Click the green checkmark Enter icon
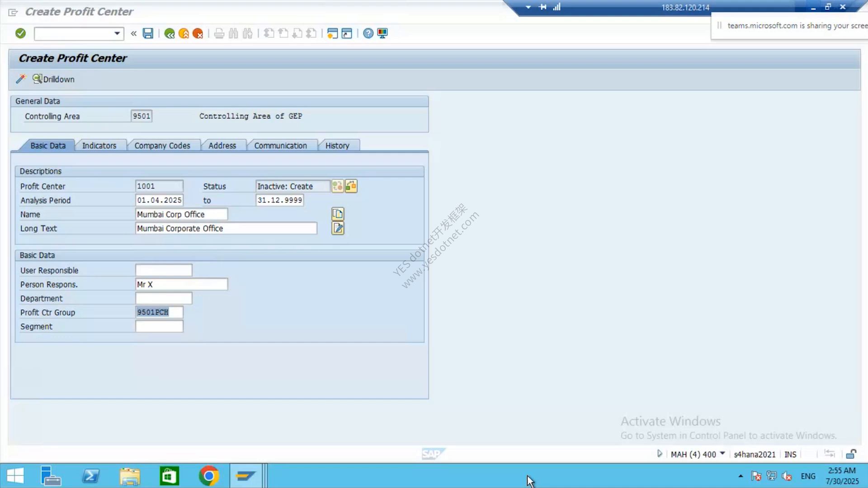Image resolution: width=868 pixels, height=488 pixels. [20, 33]
